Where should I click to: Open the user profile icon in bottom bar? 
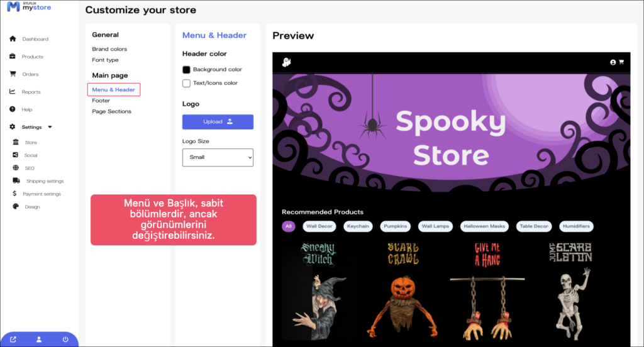coord(39,339)
